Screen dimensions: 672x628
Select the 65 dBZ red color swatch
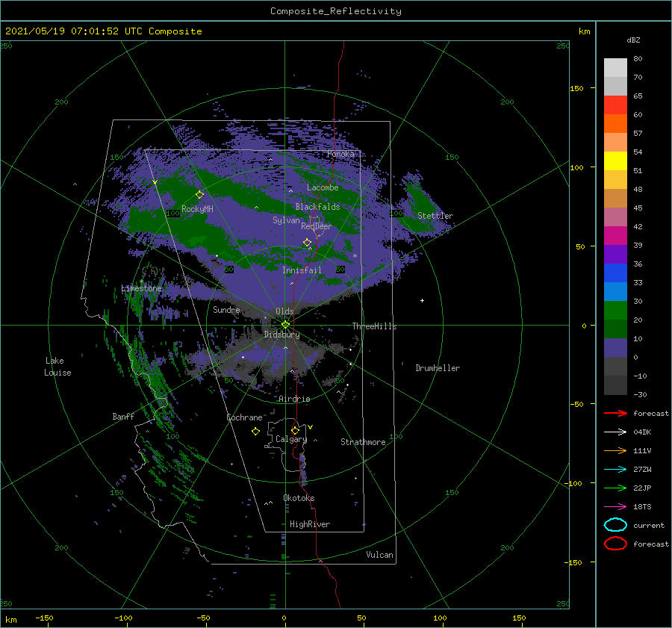click(615, 105)
